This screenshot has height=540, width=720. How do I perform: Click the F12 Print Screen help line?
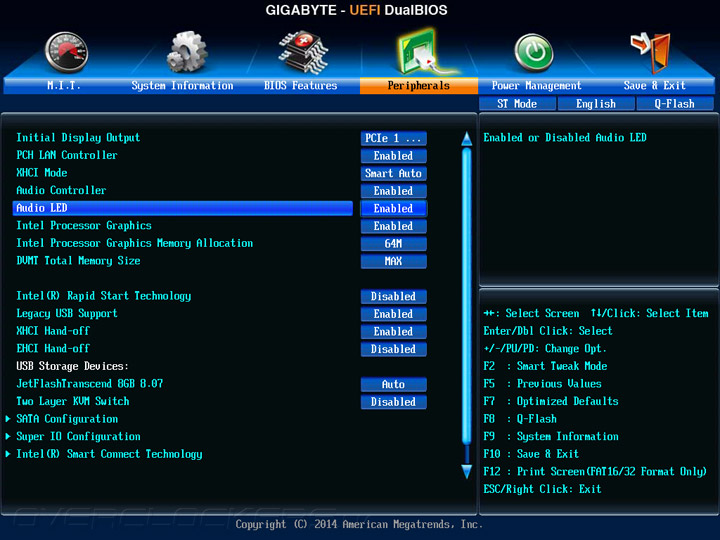click(595, 472)
